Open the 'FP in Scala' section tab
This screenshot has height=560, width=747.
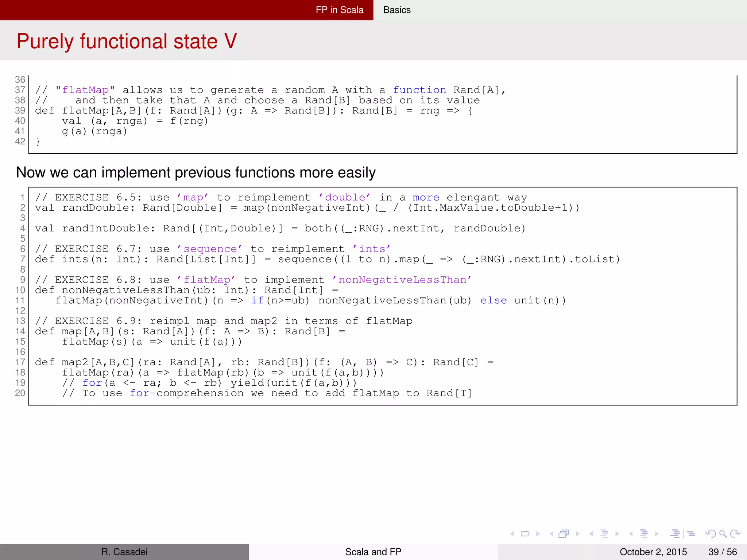(340, 10)
